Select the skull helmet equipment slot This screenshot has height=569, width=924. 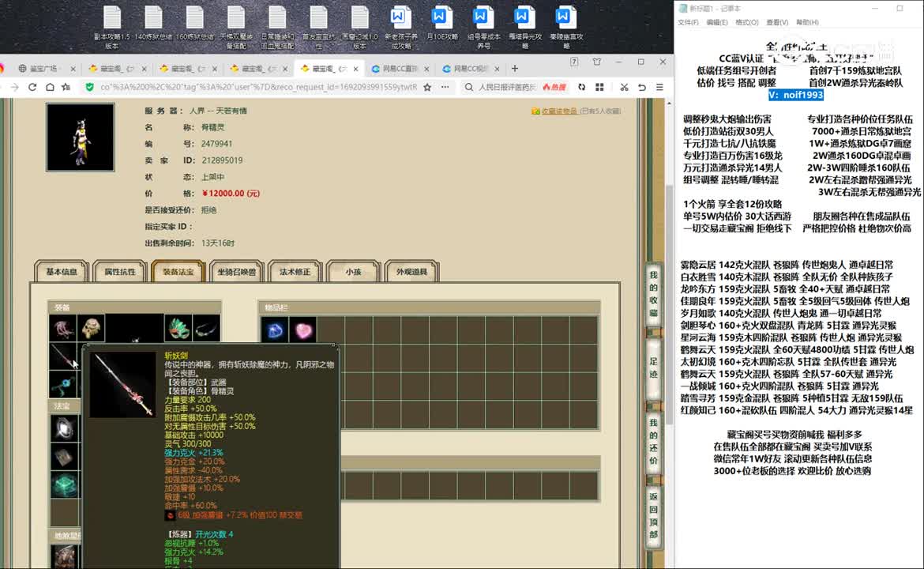92,329
